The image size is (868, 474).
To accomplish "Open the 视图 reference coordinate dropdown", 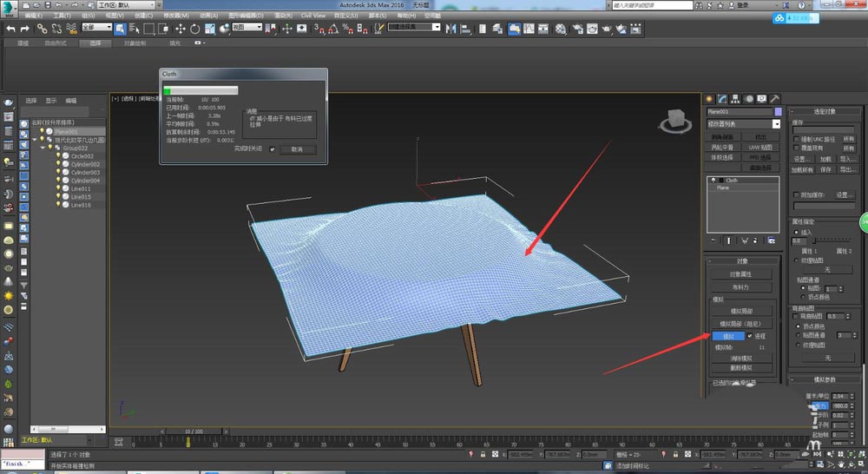I will pyautogui.click(x=248, y=28).
